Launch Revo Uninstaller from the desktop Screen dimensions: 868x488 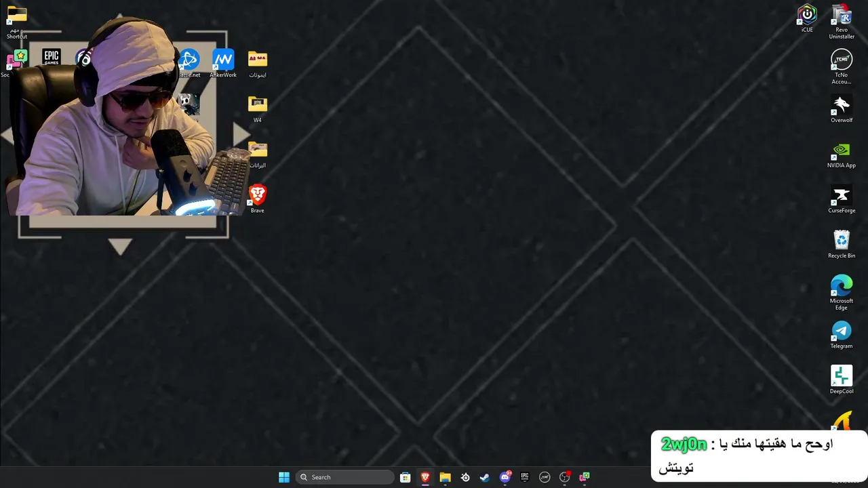click(x=842, y=22)
